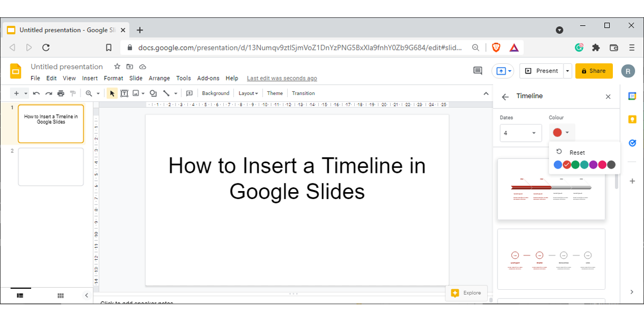Choose the green colour swatch
This screenshot has width=644, height=322.
(x=576, y=165)
